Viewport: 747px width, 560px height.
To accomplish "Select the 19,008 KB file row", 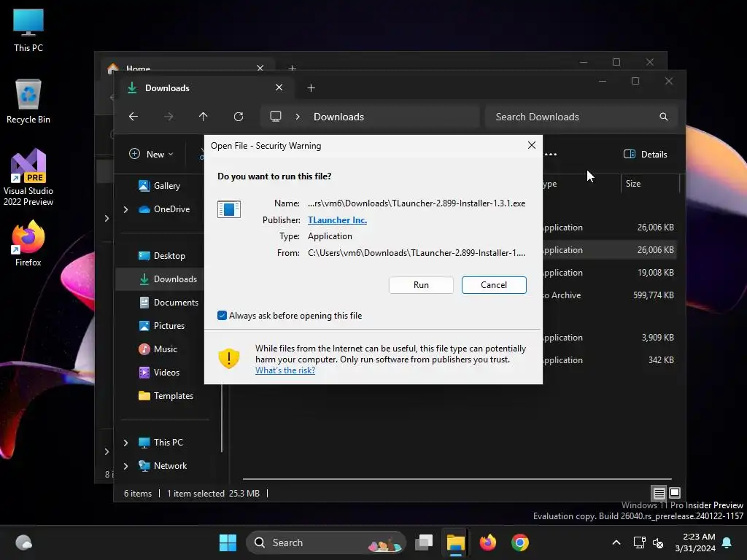I will click(609, 273).
